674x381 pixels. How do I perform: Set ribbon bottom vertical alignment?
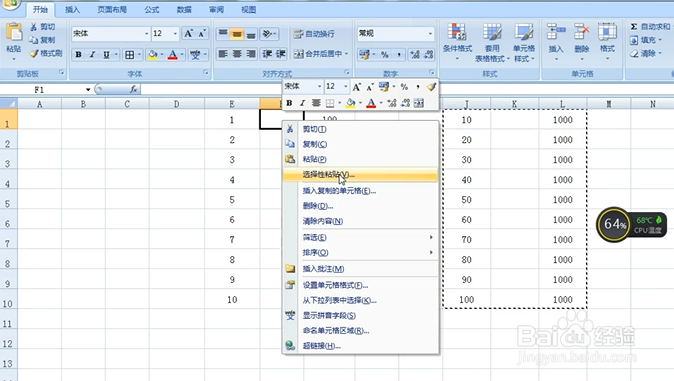[x=251, y=34]
